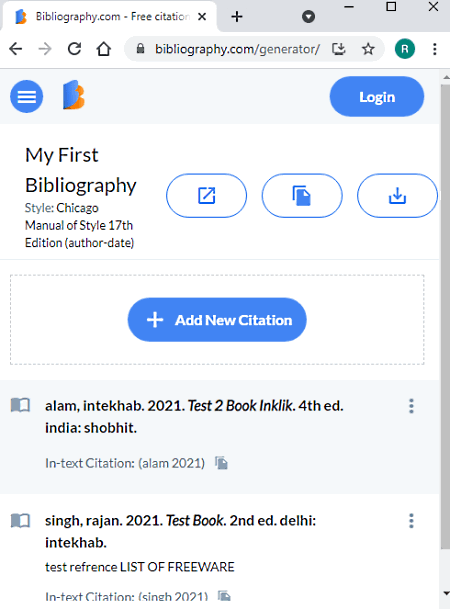Copy the whole bibliography to clipboard
Viewport: 450px width, 609px height.
click(302, 195)
